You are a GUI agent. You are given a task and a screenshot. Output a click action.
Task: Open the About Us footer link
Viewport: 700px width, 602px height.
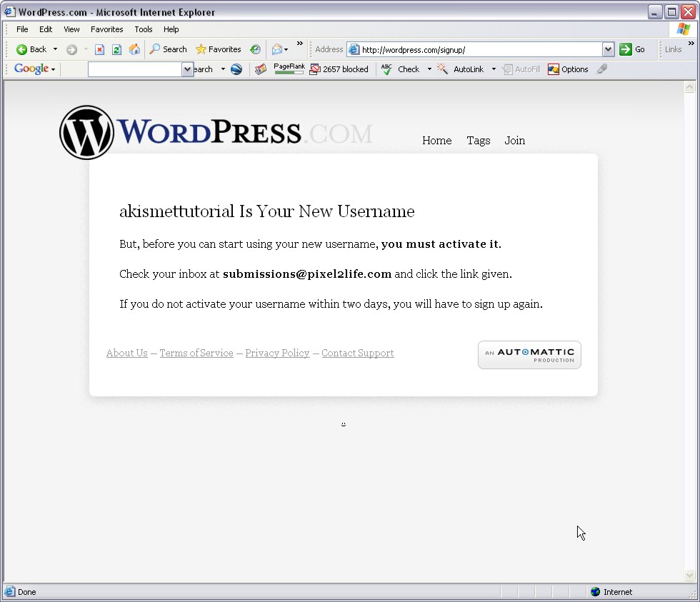click(127, 353)
